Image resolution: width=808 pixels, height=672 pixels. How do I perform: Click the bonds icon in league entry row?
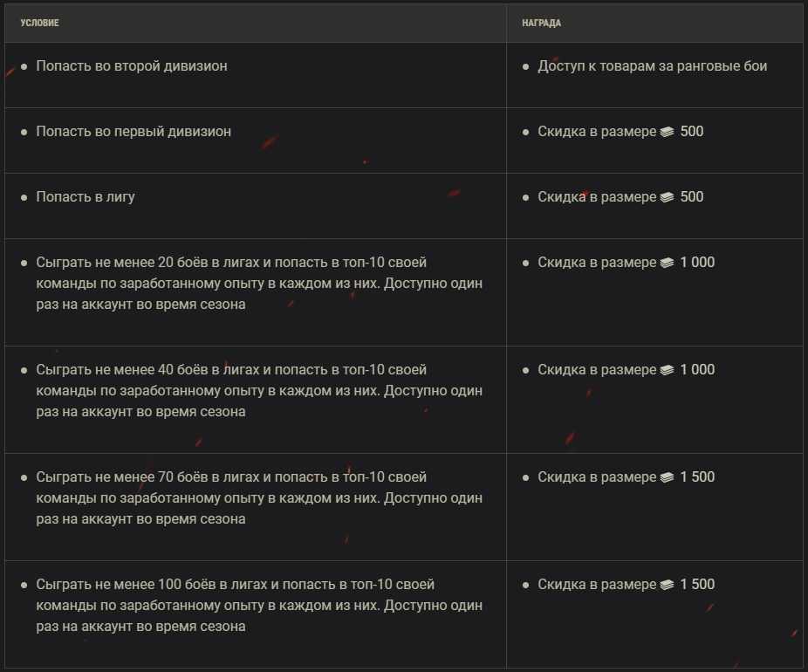pyautogui.click(x=667, y=197)
